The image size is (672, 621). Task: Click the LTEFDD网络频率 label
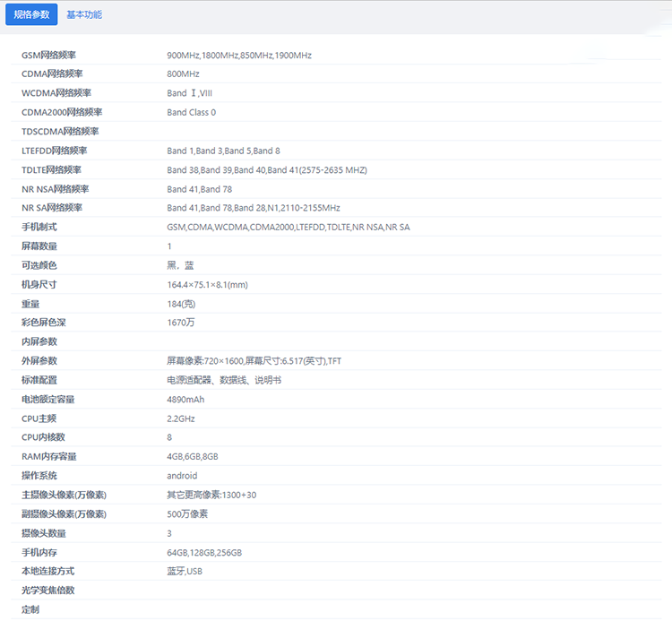[x=55, y=151]
